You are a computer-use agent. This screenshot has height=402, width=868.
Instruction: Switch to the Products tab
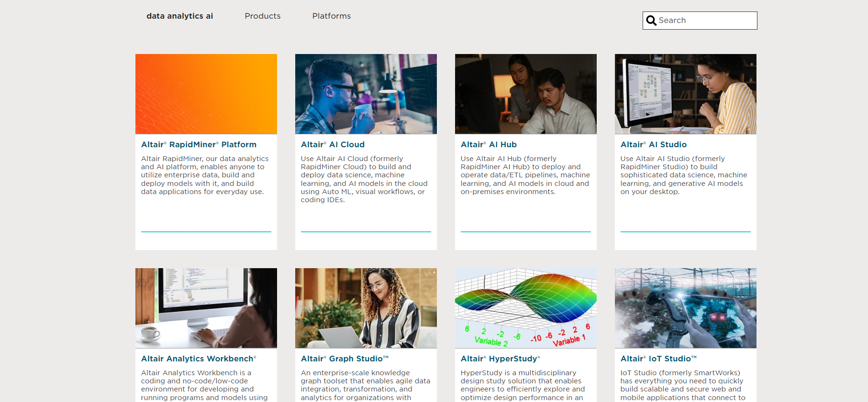[x=263, y=16]
